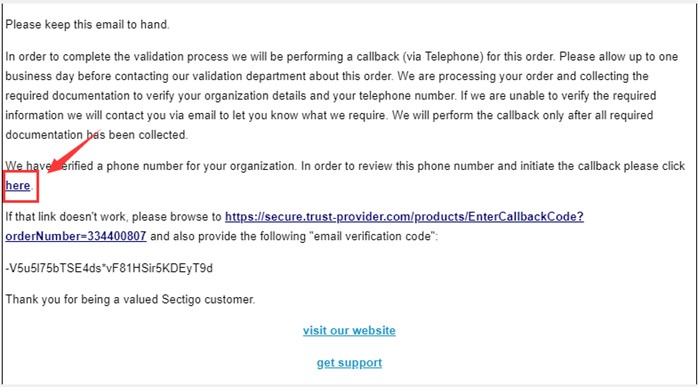Click the "Please keep this email to hand" line

click(x=87, y=24)
